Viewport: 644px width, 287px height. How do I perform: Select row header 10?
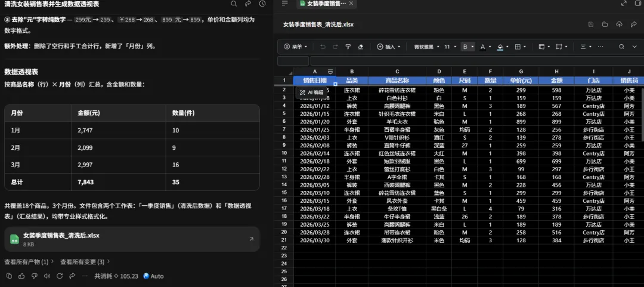tap(284, 153)
